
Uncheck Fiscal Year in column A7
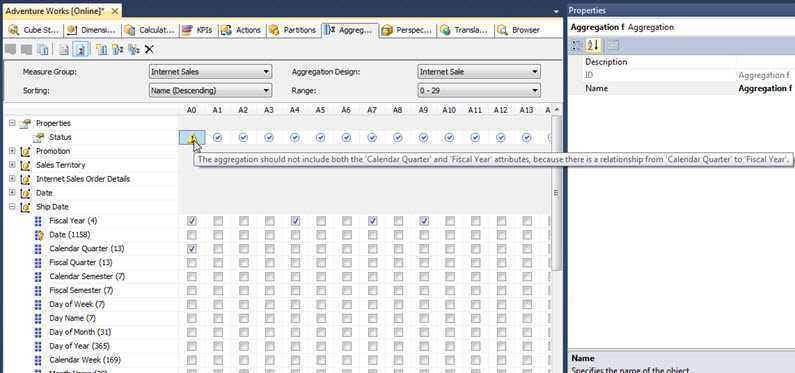tap(372, 221)
